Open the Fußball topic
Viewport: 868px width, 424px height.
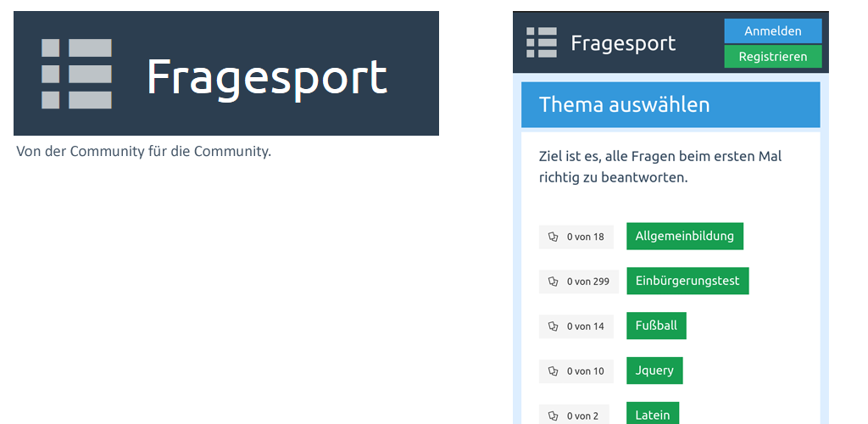(x=657, y=326)
